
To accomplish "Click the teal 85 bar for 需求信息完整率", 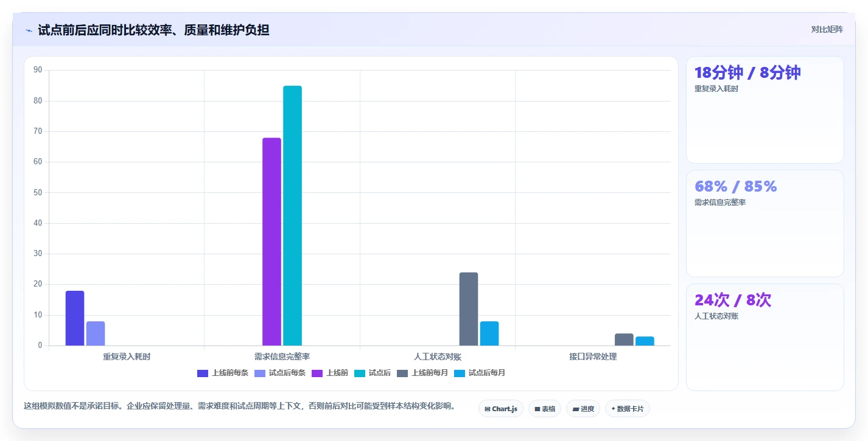I will coord(292,215).
